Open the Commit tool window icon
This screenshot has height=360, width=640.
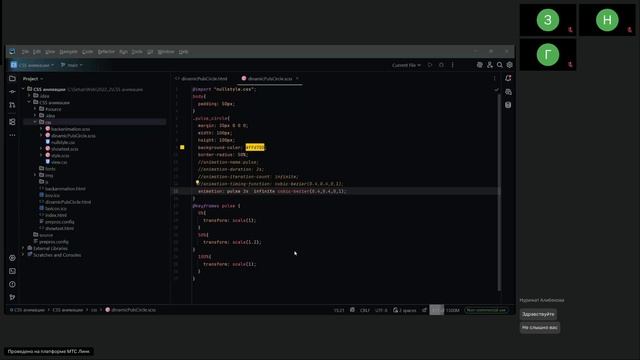12,92
